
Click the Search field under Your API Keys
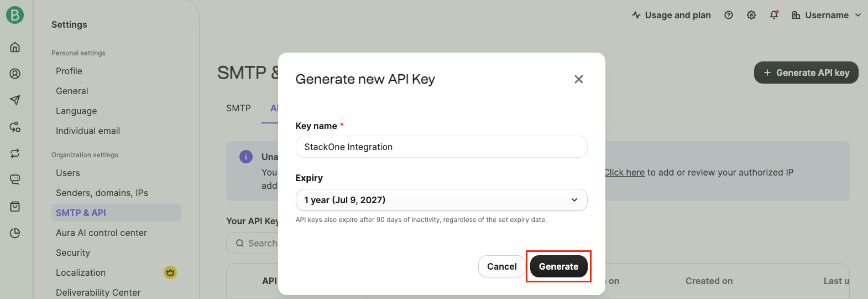point(252,243)
